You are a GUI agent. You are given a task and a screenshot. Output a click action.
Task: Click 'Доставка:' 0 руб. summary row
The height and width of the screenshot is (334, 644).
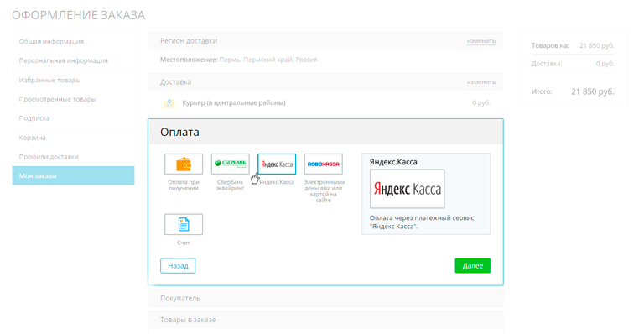[573, 64]
